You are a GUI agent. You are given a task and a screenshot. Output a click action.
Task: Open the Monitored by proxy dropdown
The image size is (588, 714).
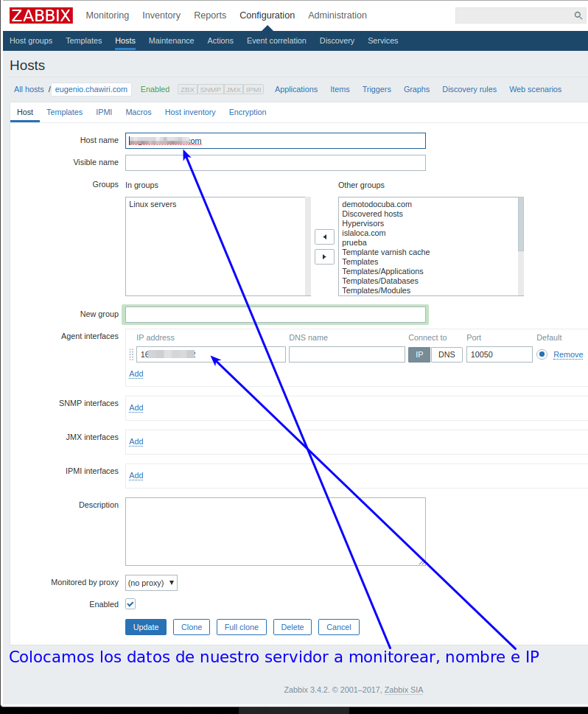151,583
